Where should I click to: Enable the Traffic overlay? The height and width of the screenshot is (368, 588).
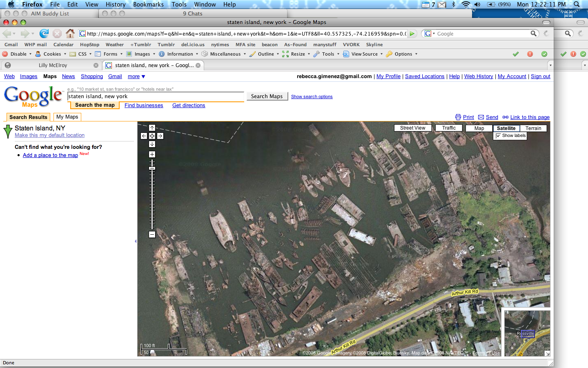click(x=449, y=128)
